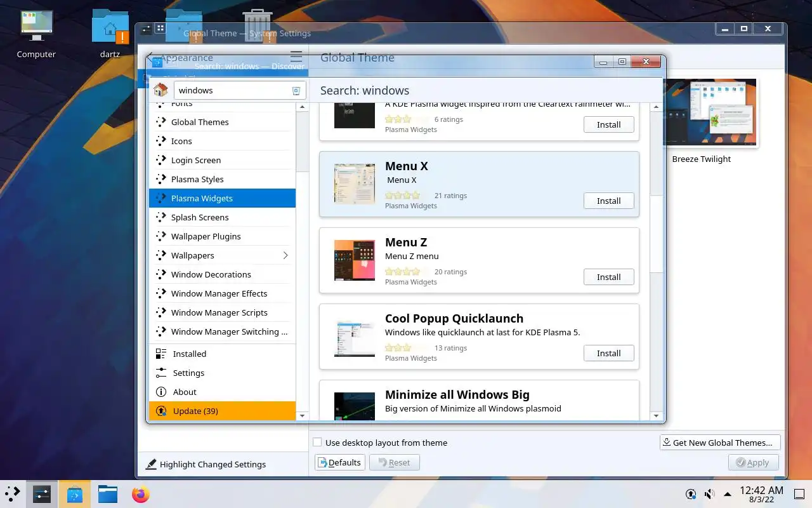Open the Menu X thumbnail
812x508 pixels.
pos(355,184)
